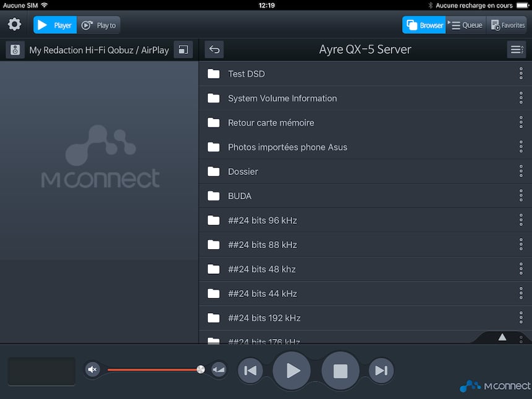This screenshot has height=399, width=532.
Task: Click the 12:19 clock in status bar
Action: tap(267, 5)
